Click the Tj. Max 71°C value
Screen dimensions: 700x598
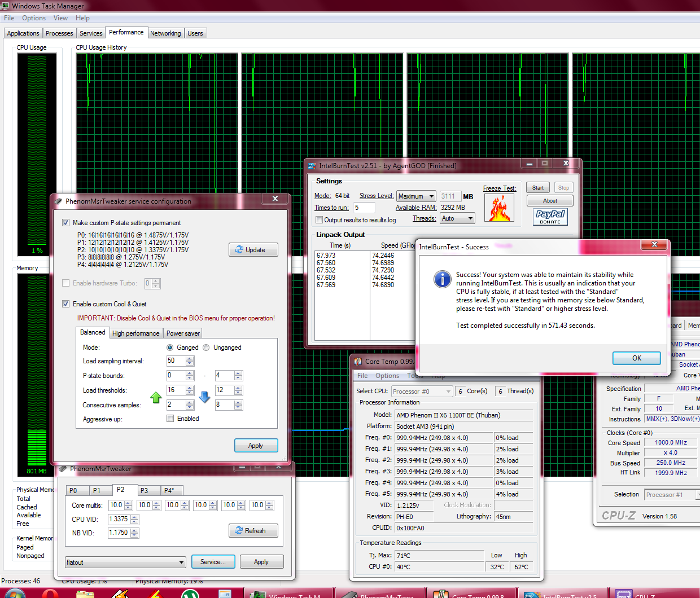439,556
